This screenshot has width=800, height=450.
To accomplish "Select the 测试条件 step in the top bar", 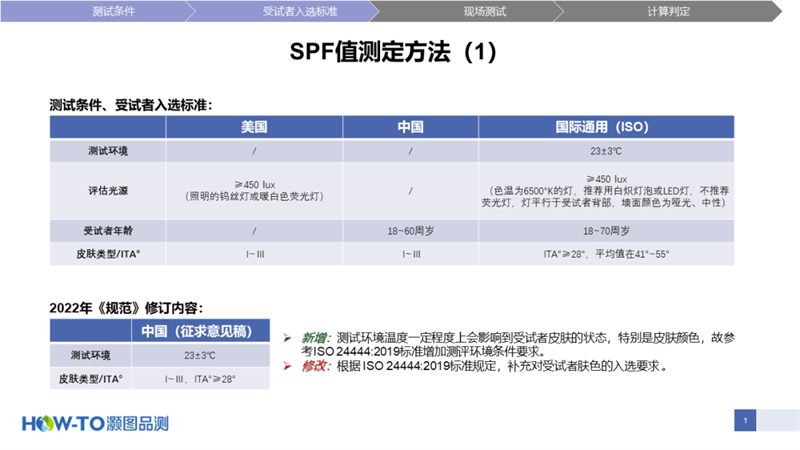I will (113, 12).
